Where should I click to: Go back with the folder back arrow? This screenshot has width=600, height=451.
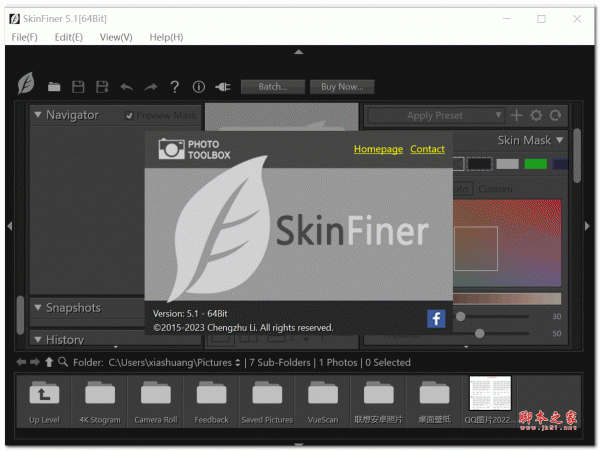[x=21, y=362]
